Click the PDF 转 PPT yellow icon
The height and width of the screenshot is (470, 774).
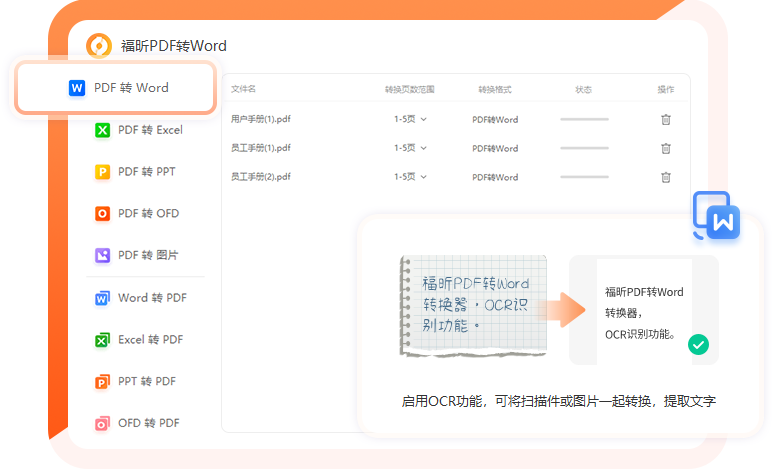pyautogui.click(x=102, y=172)
